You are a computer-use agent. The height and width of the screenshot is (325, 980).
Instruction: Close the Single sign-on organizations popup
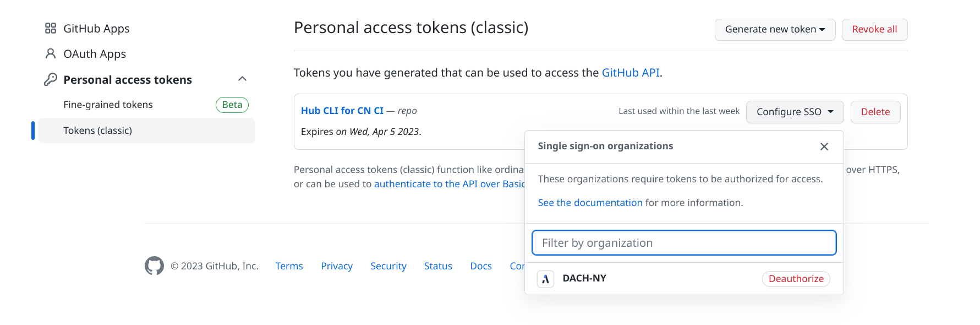(x=824, y=147)
